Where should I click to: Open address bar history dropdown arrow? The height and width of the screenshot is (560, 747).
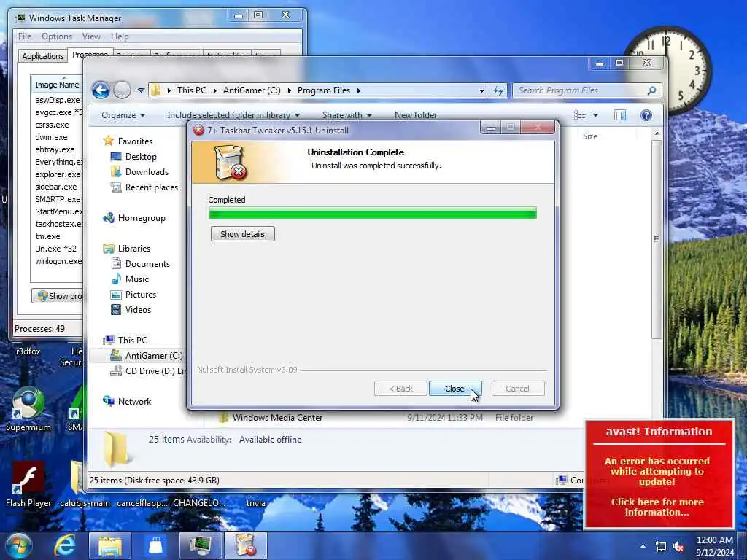481,90
